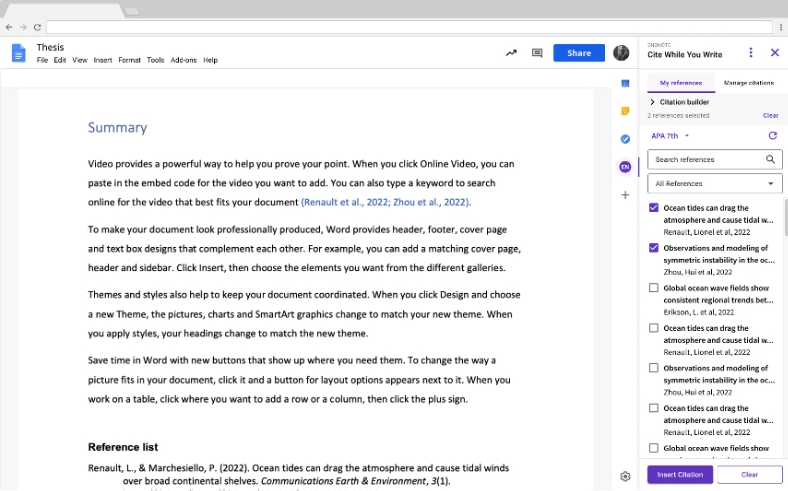The width and height of the screenshot is (788, 491).
Task: Uncheck the checked Zhou, Hui reference
Action: 653,248
